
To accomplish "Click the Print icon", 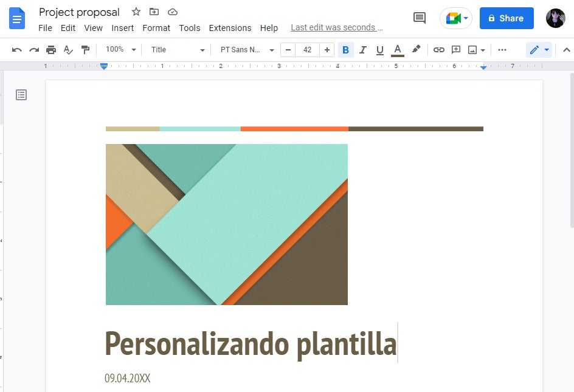I will tap(51, 50).
